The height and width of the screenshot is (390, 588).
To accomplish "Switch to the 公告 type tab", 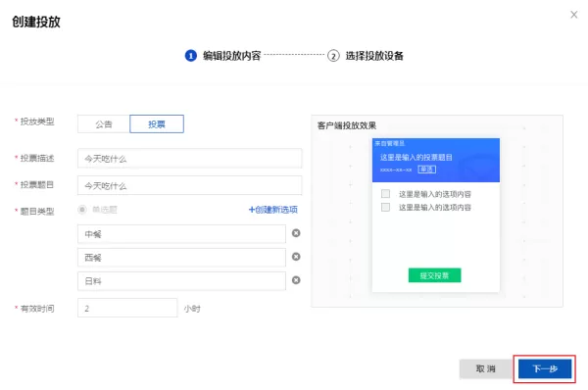I will (x=104, y=124).
